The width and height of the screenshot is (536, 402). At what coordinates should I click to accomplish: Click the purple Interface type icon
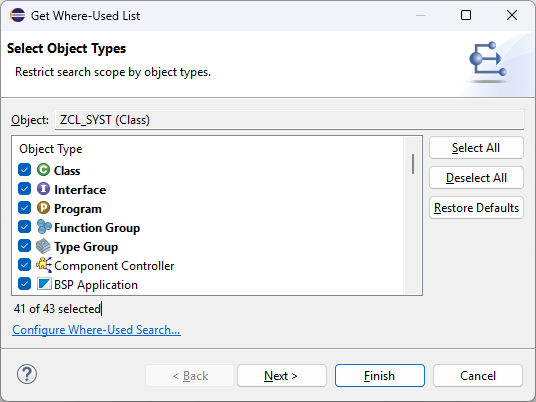[43, 189]
